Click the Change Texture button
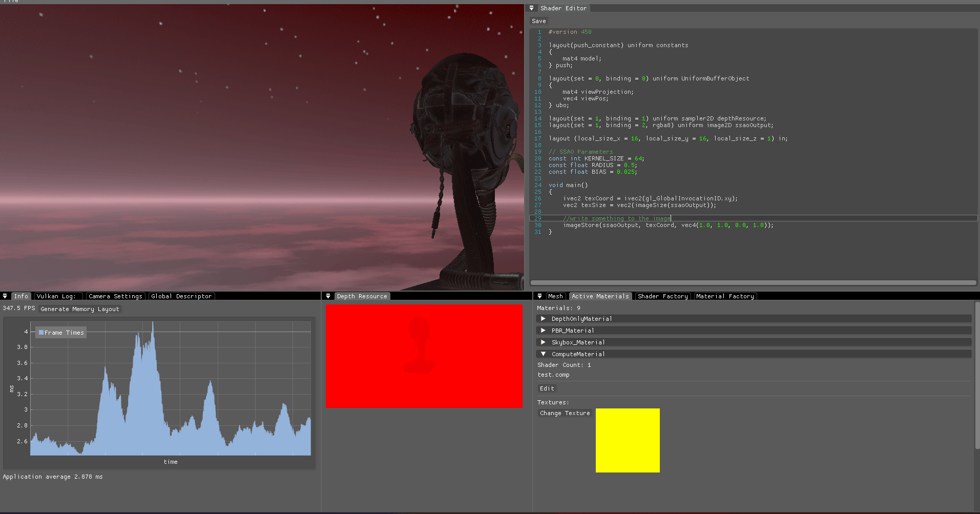 565,413
